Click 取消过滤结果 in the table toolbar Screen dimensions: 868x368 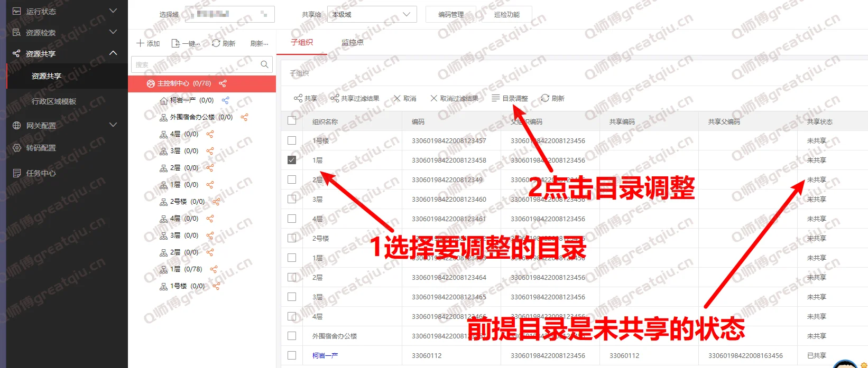pyautogui.click(x=454, y=98)
